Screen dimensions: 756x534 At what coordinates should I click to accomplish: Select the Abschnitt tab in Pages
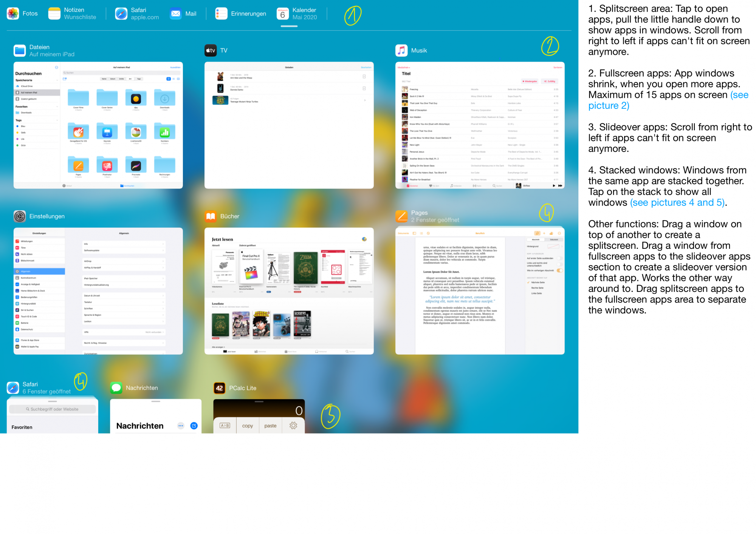point(536,239)
